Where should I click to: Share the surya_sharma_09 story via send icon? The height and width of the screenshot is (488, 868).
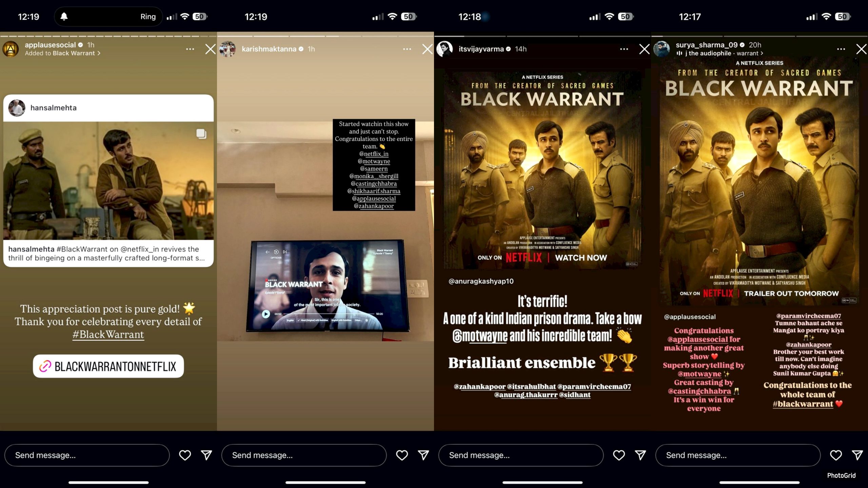857,455
